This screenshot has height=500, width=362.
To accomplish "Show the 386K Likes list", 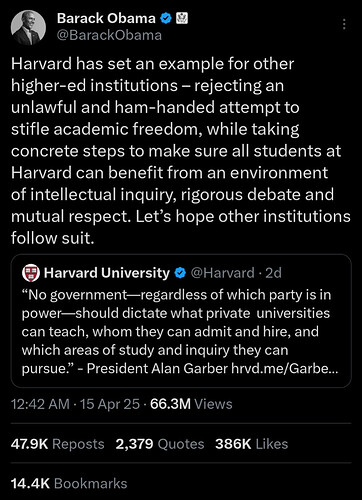I will pos(252,444).
